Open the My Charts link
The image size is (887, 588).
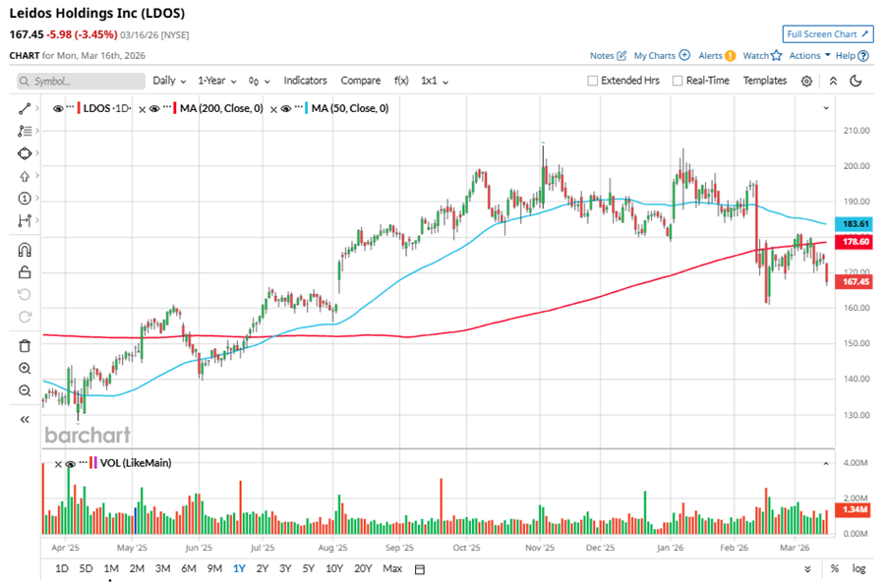tap(661, 56)
